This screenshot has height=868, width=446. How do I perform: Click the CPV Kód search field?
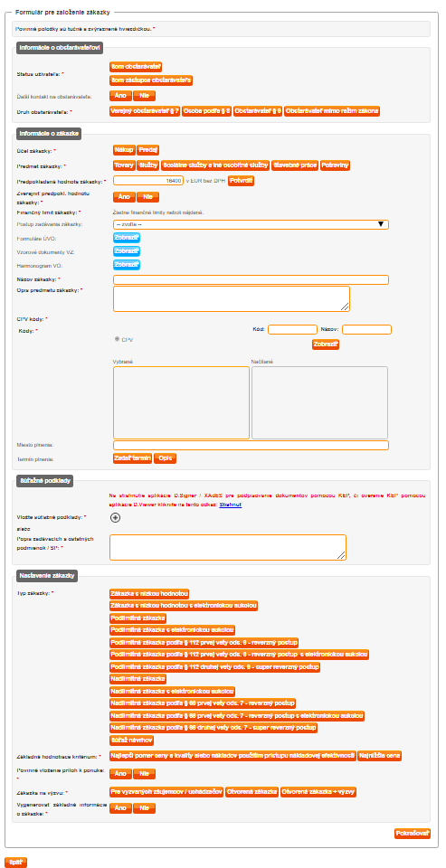tap(292, 329)
